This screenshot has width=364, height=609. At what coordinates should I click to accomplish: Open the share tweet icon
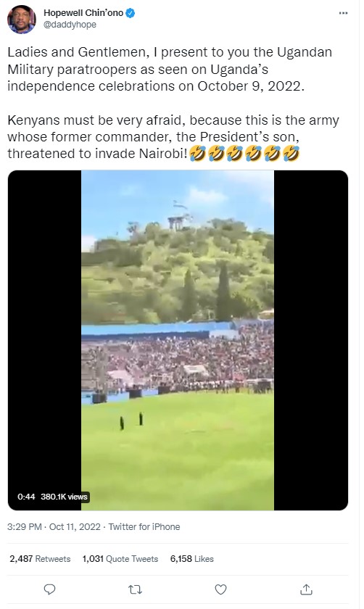tap(306, 589)
